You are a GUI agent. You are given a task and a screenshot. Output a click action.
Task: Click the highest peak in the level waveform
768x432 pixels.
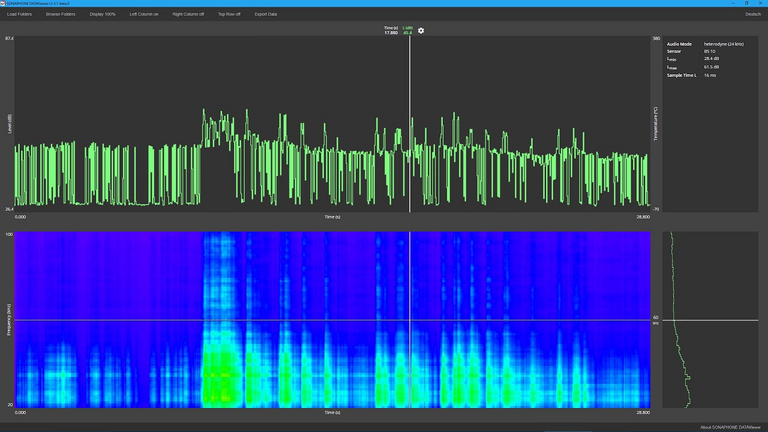204,111
